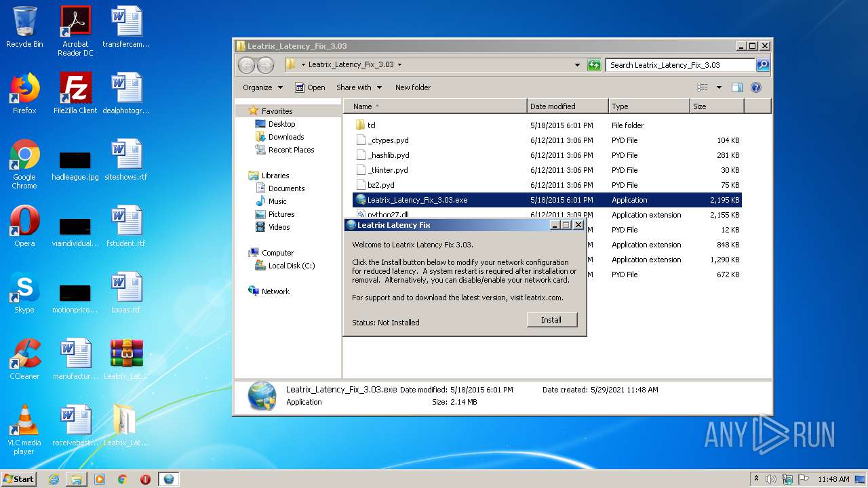Change view using the views icon

pyautogui.click(x=703, y=87)
